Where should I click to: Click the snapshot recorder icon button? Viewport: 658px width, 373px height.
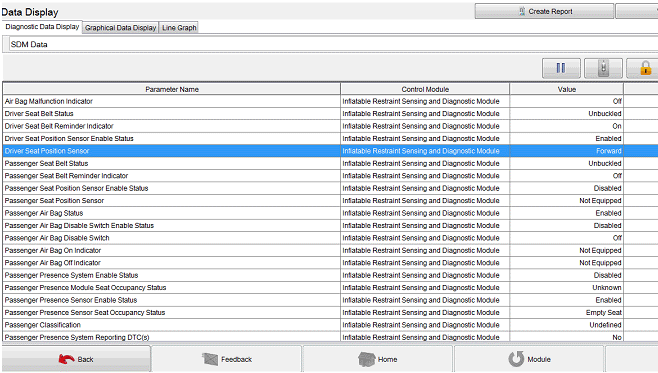click(603, 68)
